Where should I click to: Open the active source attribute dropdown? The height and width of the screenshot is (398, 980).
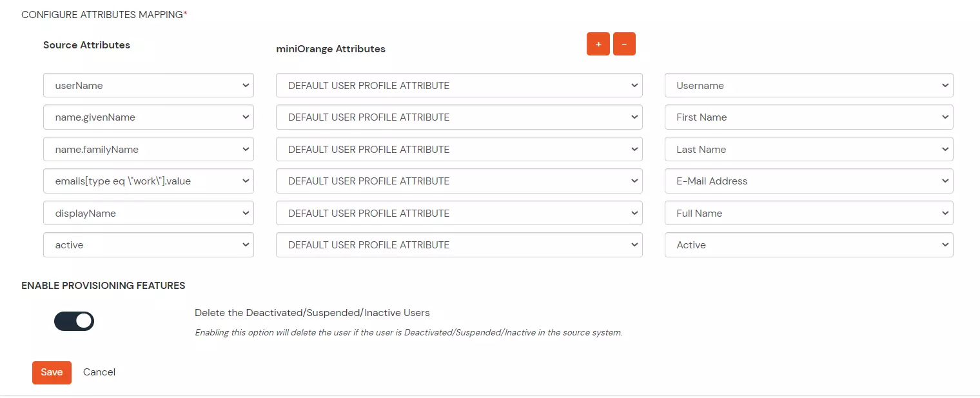148,244
